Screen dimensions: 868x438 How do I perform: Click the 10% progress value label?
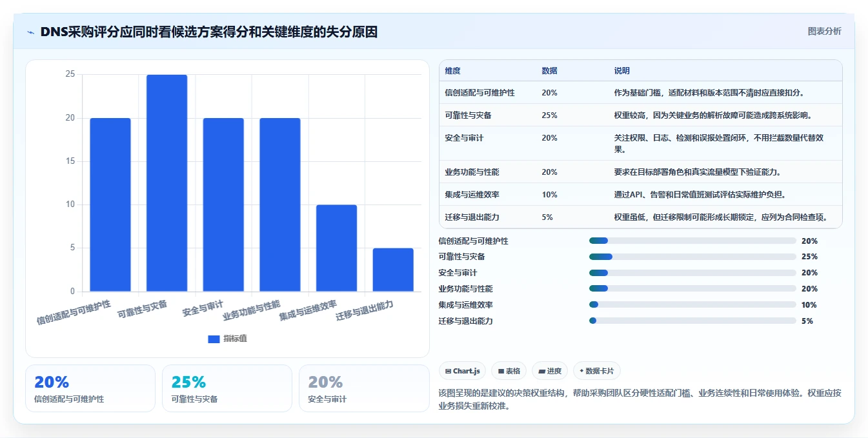point(809,305)
